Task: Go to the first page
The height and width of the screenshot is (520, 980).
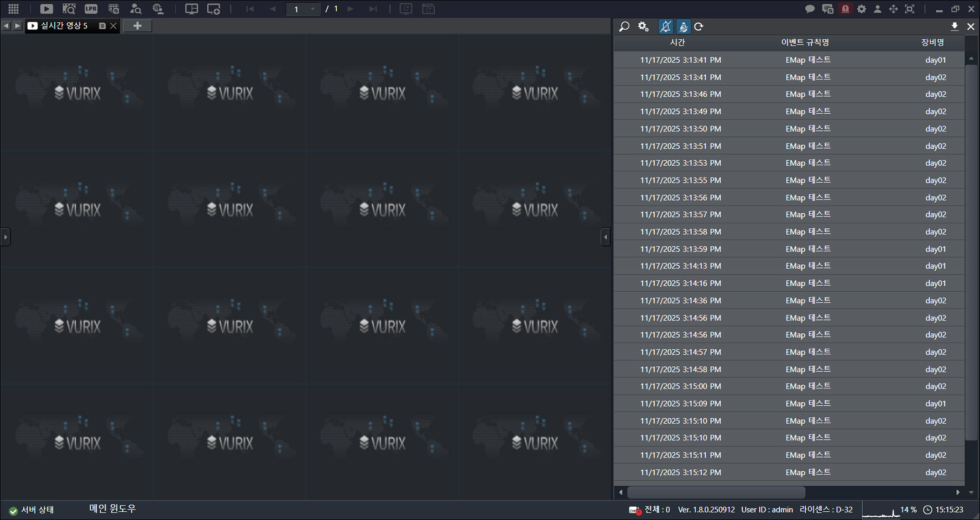Action: coord(250,9)
